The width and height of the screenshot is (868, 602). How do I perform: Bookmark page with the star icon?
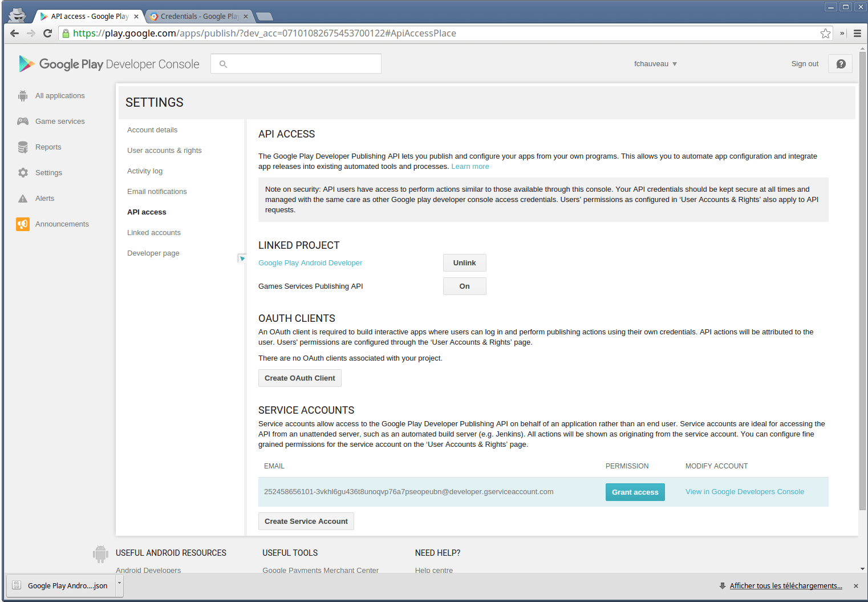825,34
